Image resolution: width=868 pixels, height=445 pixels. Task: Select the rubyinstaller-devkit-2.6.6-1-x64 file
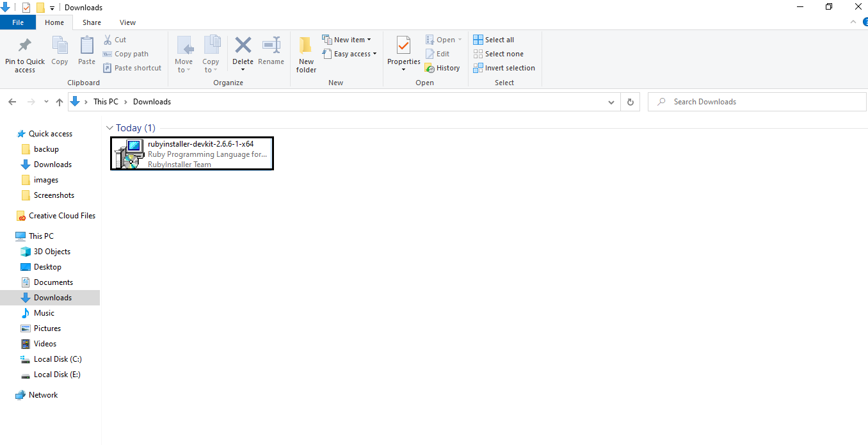192,154
